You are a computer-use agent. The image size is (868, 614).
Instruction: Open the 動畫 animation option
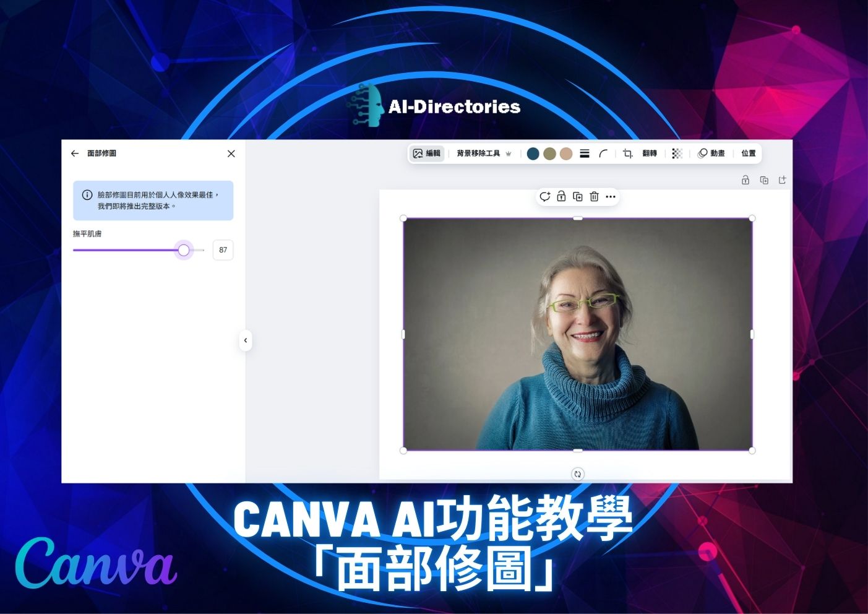pyautogui.click(x=711, y=153)
